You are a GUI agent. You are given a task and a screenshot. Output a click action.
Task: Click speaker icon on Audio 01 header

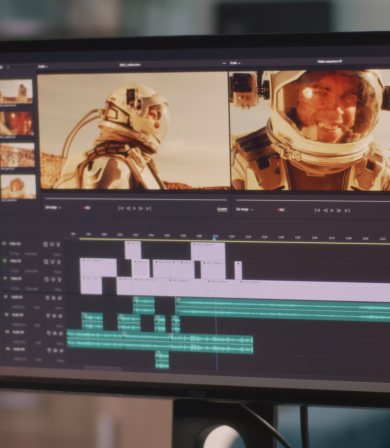pos(60,298)
